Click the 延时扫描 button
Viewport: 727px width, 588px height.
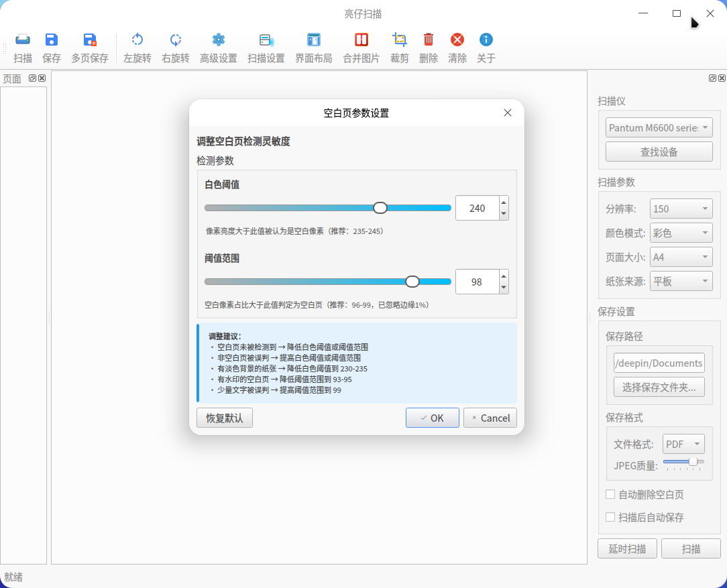point(627,548)
